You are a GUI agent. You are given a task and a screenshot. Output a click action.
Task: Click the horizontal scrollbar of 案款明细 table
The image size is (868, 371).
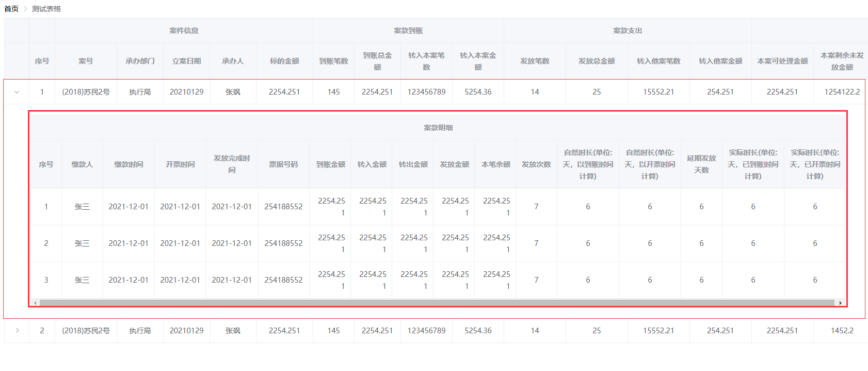point(437,303)
